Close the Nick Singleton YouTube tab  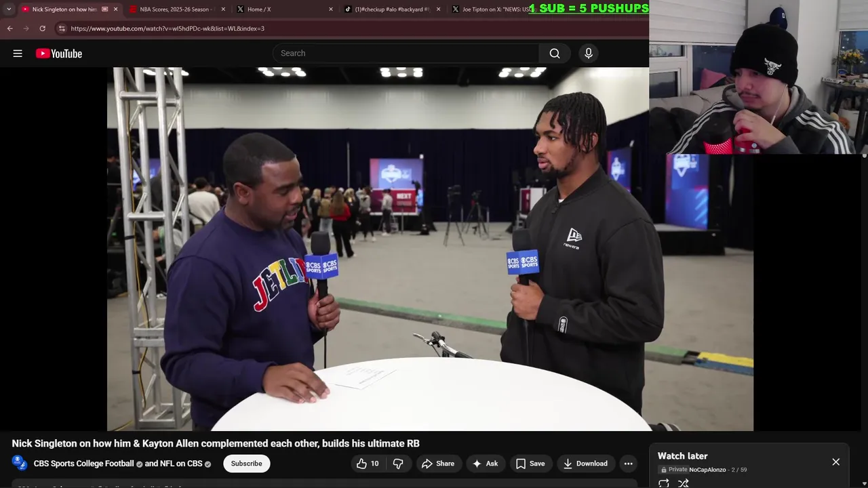pyautogui.click(x=115, y=9)
